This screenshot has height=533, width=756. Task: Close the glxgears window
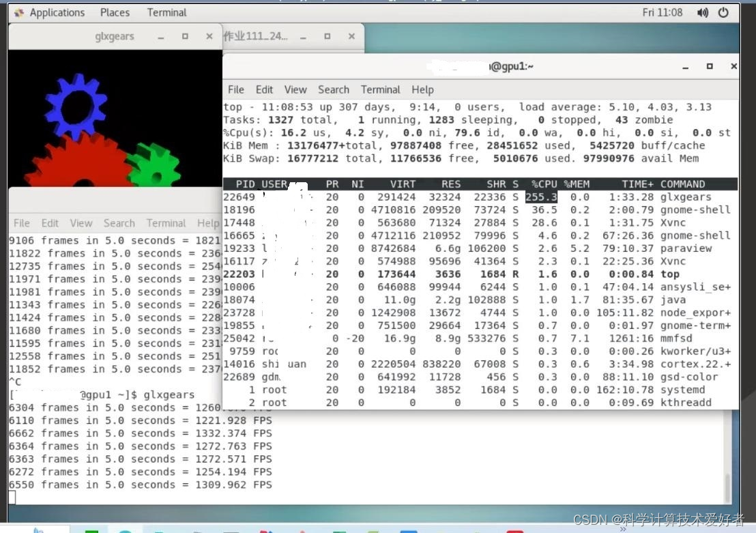point(209,36)
